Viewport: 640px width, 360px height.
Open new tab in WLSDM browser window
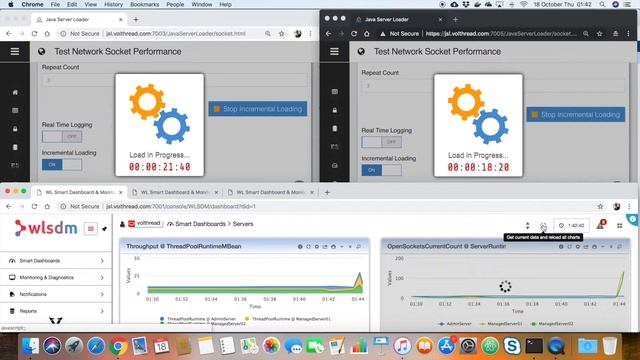[x=327, y=192]
